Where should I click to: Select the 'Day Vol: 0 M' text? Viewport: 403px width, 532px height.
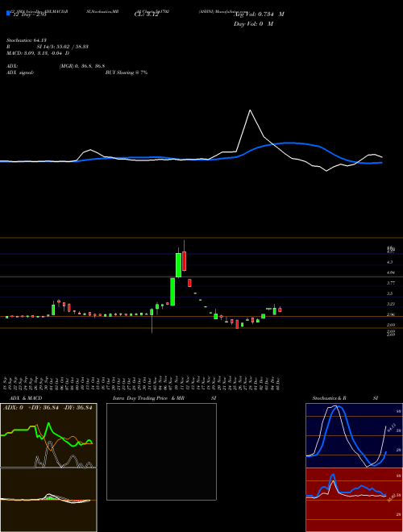click(253, 24)
